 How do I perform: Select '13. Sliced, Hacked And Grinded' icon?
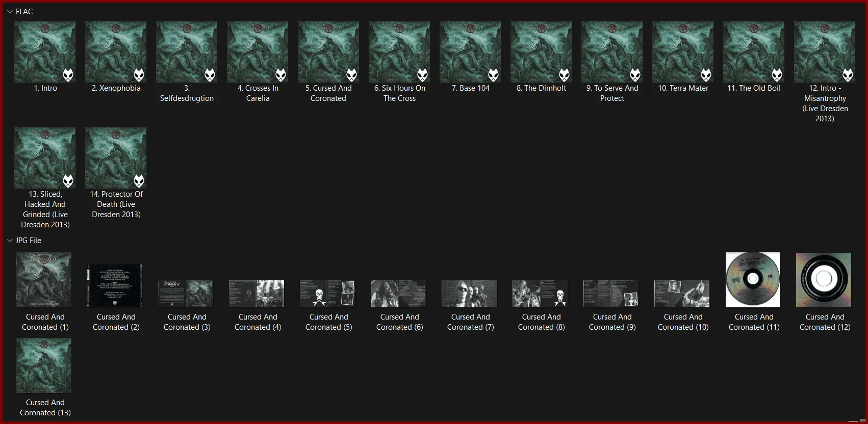(x=45, y=158)
